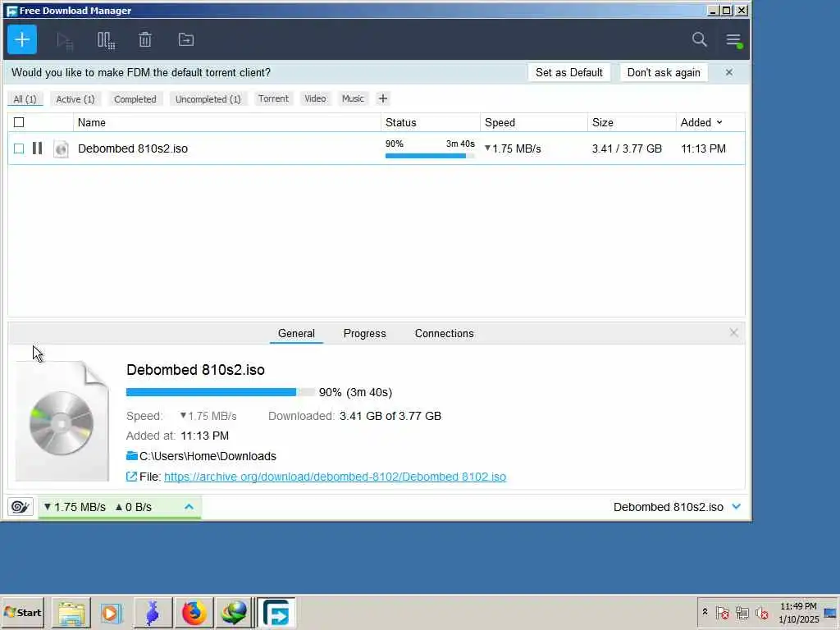Image resolution: width=840 pixels, height=630 pixels.
Task: Switch to the Progress details tab
Action: (365, 333)
